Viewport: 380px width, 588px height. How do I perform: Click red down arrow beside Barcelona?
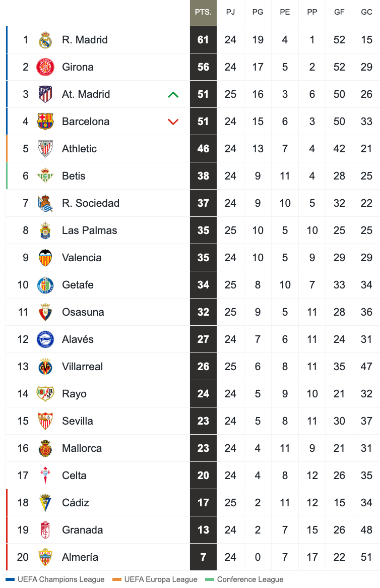pos(173,122)
